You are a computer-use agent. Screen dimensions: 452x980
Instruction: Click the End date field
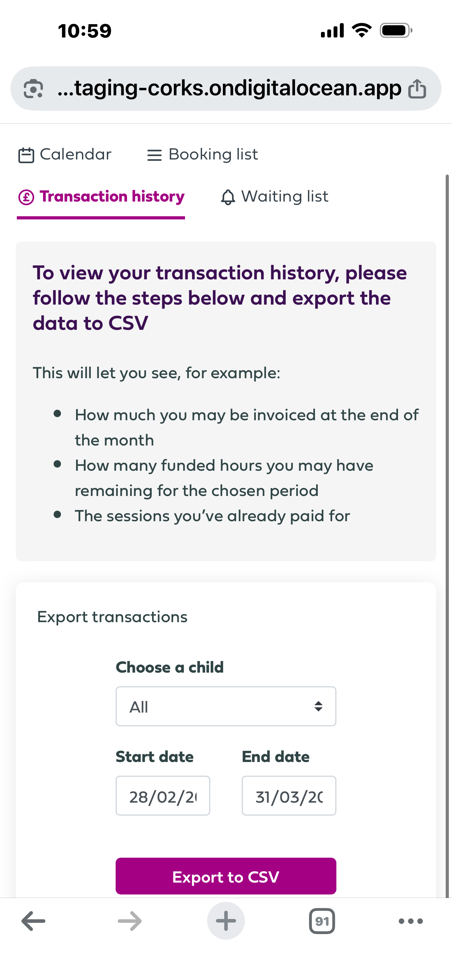(289, 796)
